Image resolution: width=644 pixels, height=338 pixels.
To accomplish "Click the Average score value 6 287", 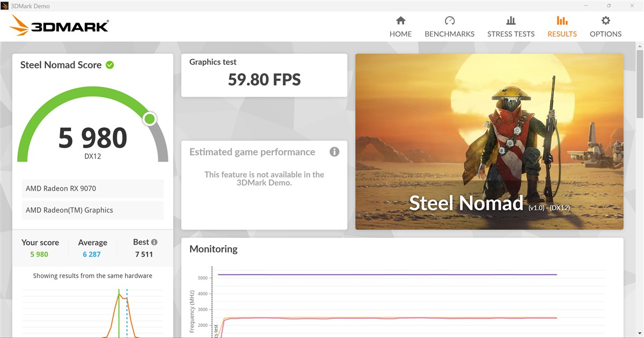I will tap(92, 254).
